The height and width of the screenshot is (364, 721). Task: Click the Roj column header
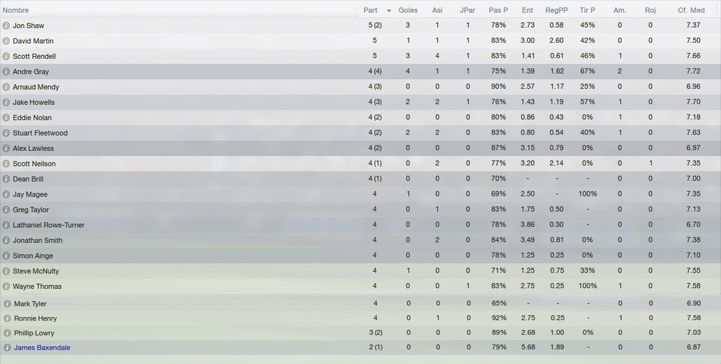pos(650,10)
